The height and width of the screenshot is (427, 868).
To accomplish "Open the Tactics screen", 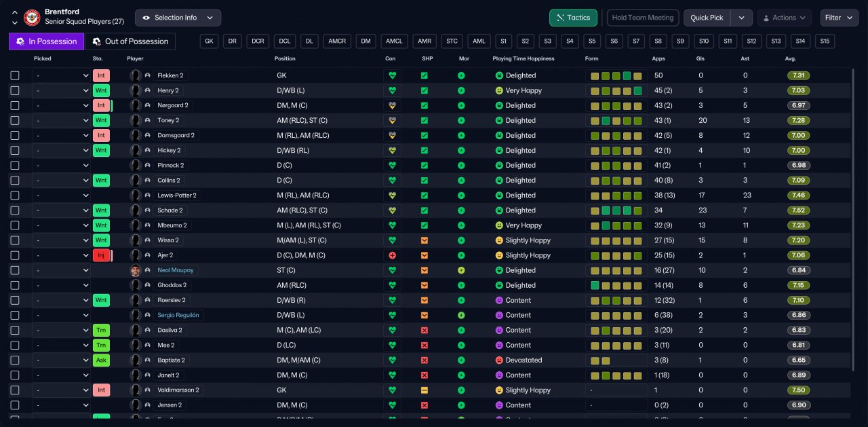I will point(573,18).
